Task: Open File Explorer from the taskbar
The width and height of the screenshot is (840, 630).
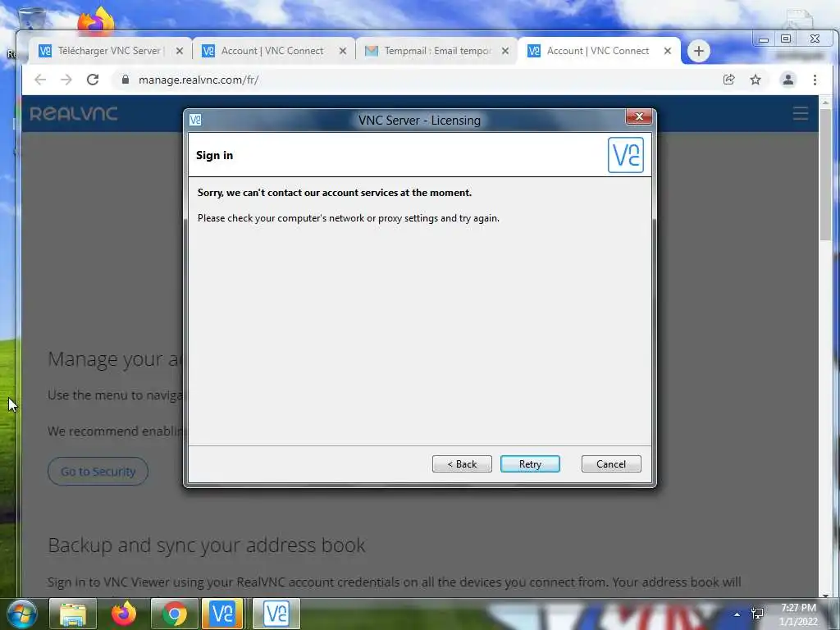Action: pos(73,614)
